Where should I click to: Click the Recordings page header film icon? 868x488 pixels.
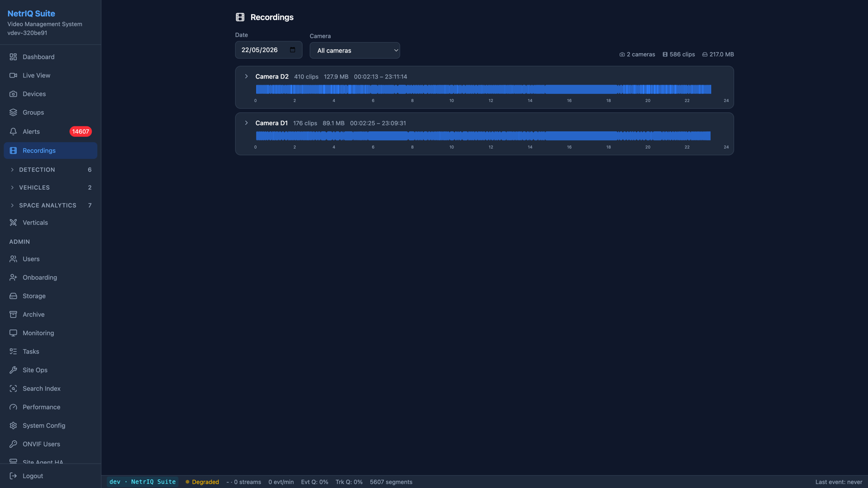(x=240, y=17)
